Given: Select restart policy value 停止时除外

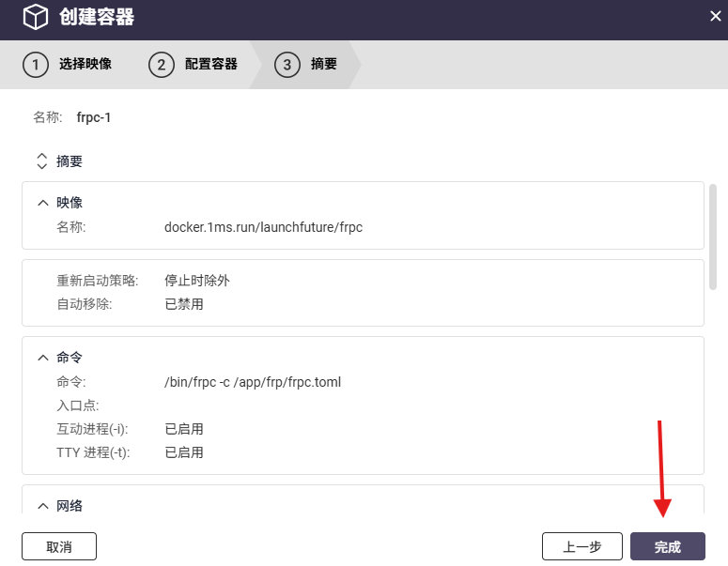Looking at the screenshot, I should [x=197, y=281].
